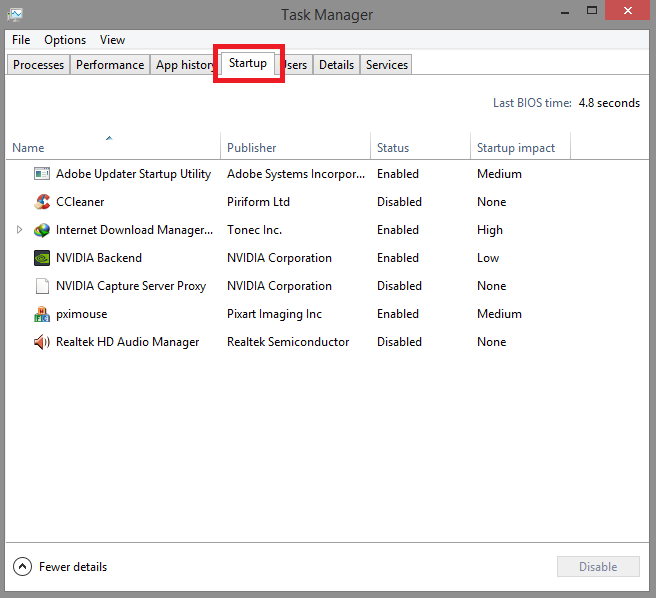Screen dimensions: 656x598
Task: Switch to the Users tab
Action: (x=296, y=65)
